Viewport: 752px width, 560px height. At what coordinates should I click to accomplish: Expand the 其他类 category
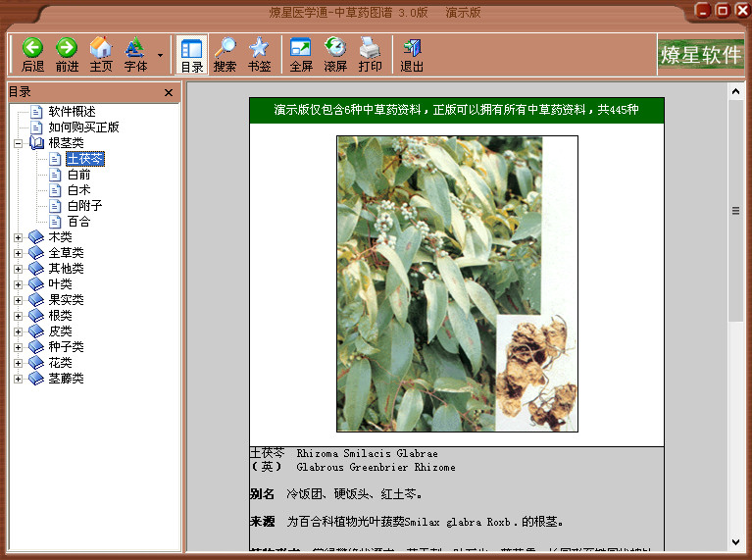18,269
